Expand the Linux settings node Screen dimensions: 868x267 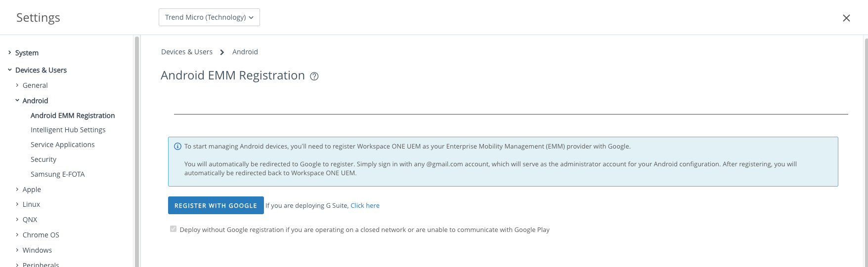pos(17,204)
